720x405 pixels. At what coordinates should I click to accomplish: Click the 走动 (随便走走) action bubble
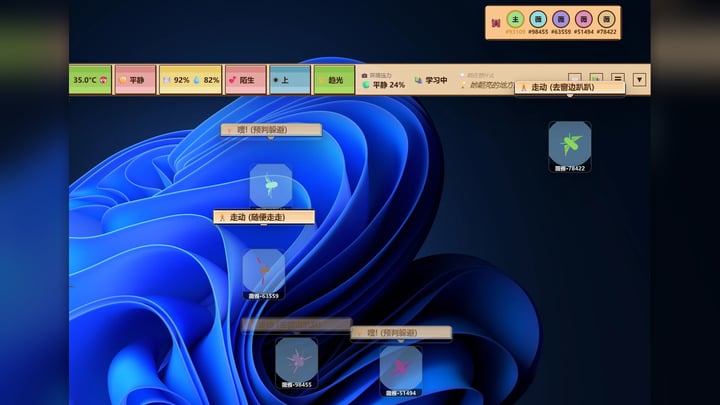coord(264,217)
